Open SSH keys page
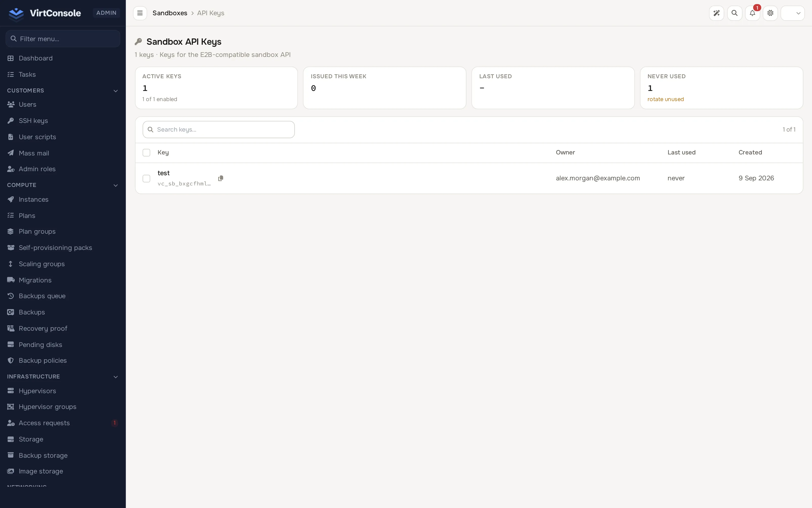This screenshot has height=508, width=812. tap(63, 121)
